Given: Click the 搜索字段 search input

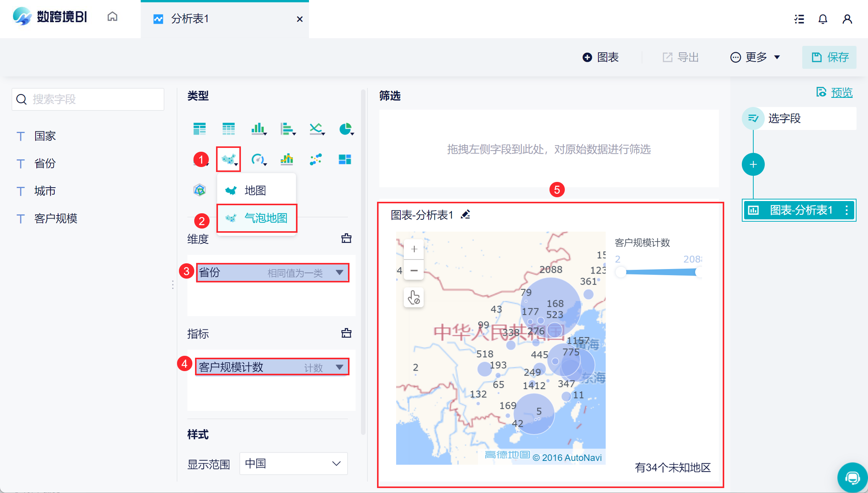Looking at the screenshot, I should (x=88, y=99).
